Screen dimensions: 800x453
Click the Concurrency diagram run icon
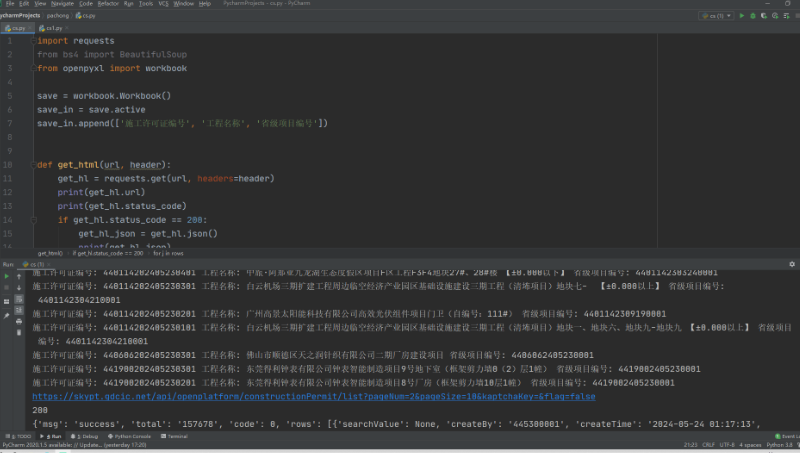[786, 16]
